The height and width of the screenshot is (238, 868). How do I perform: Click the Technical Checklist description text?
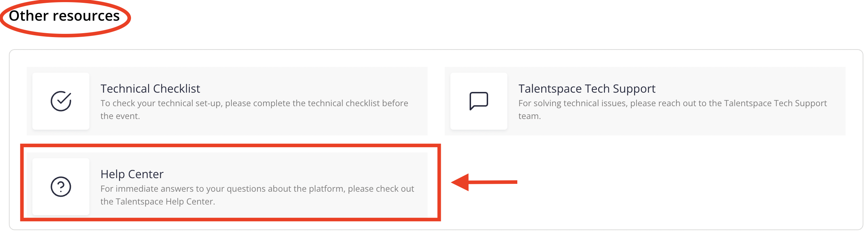coord(254,109)
